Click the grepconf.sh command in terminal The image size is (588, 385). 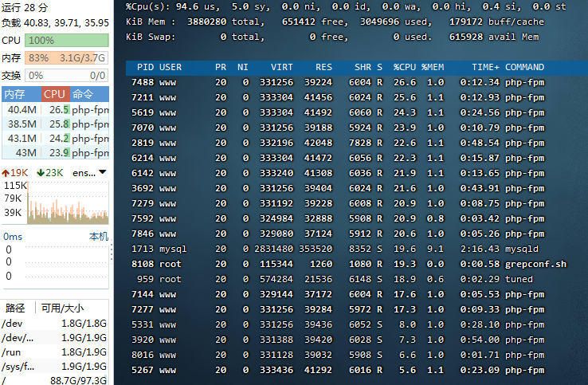[535, 264]
